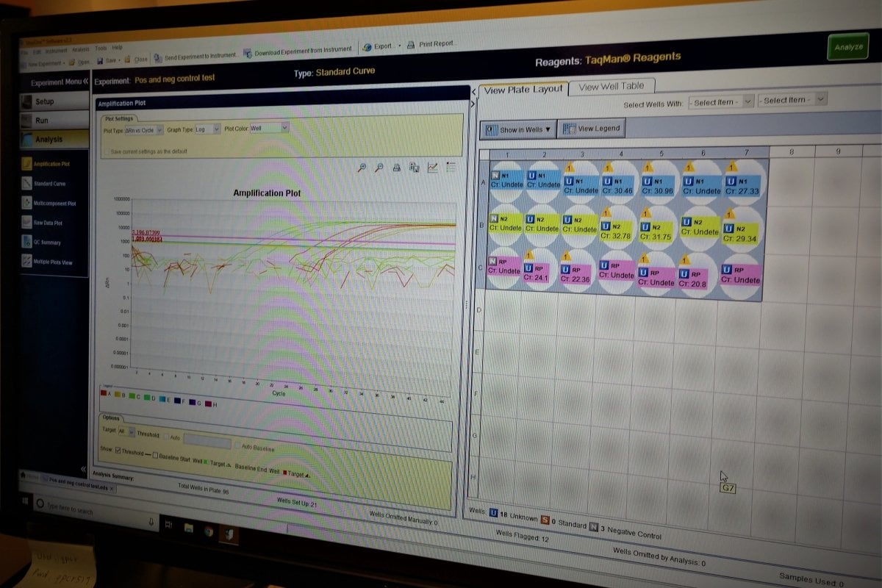Open the Tools menu
Image resolution: width=882 pixels, height=588 pixels.
coord(101,49)
